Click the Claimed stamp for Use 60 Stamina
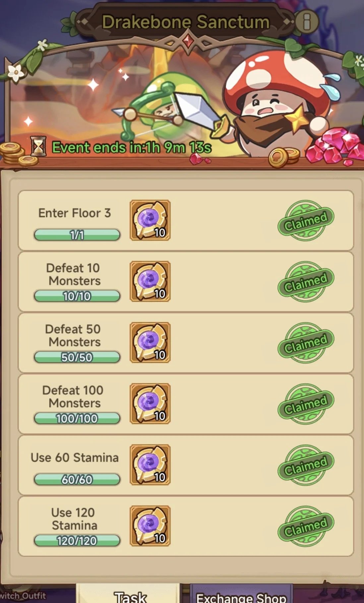This screenshot has height=603, width=364. (x=306, y=465)
